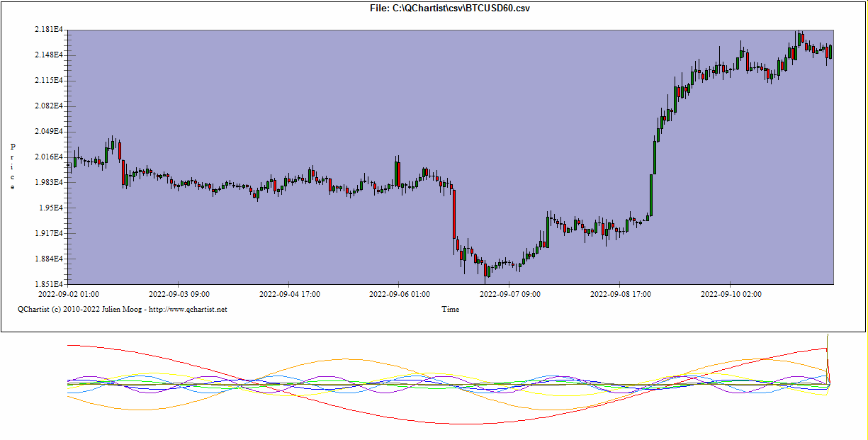
Task: Click the 2022-09-02 01:00 time axis label
Action: tap(69, 293)
